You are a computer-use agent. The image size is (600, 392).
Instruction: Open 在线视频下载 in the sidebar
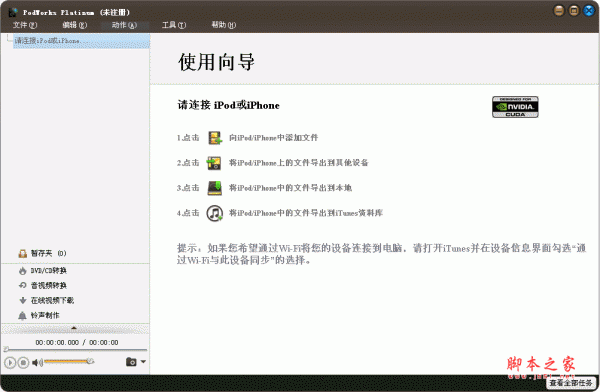click(x=52, y=301)
